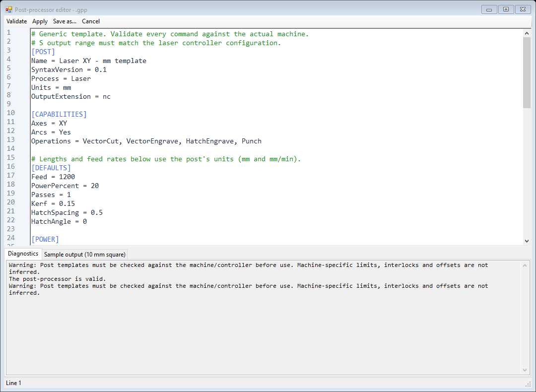Close the Post-processor editor window
This screenshot has height=392, width=536.
point(523,9)
